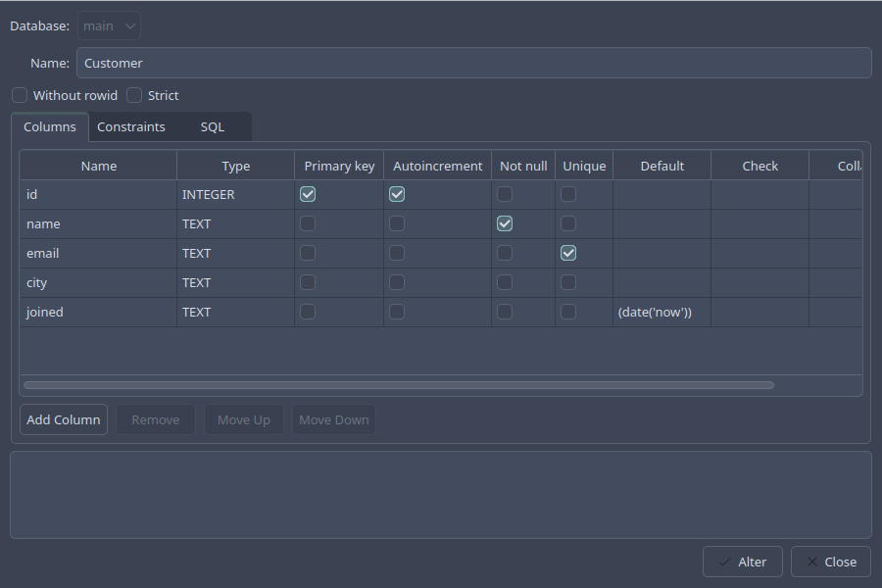Check Not null for the id column

(505, 194)
